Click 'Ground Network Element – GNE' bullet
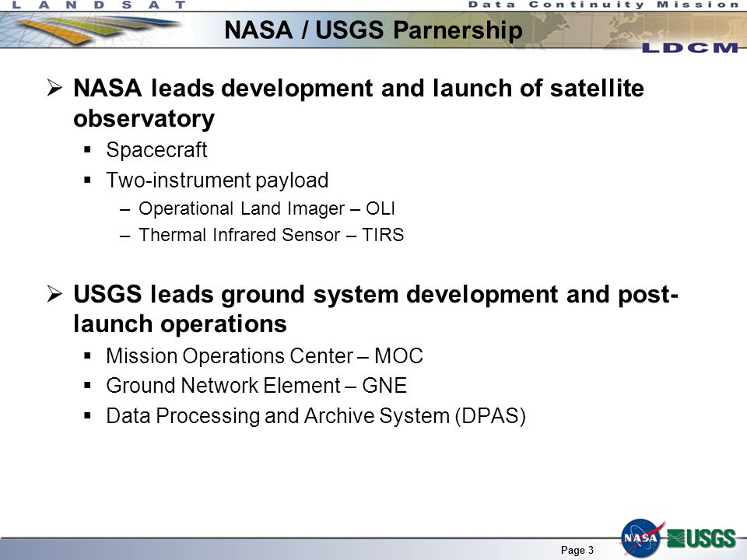 [x=256, y=386]
